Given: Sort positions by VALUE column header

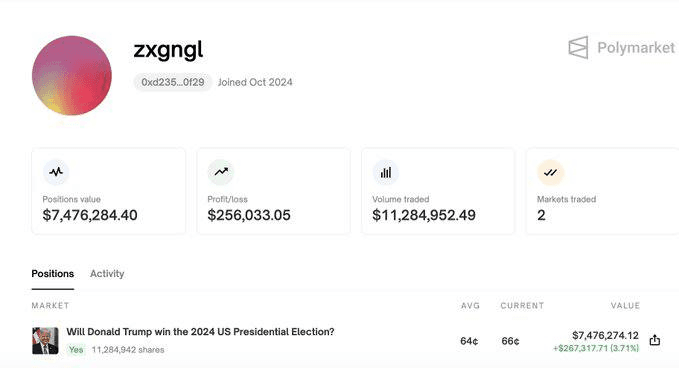Looking at the screenshot, I should pyautogui.click(x=625, y=306).
